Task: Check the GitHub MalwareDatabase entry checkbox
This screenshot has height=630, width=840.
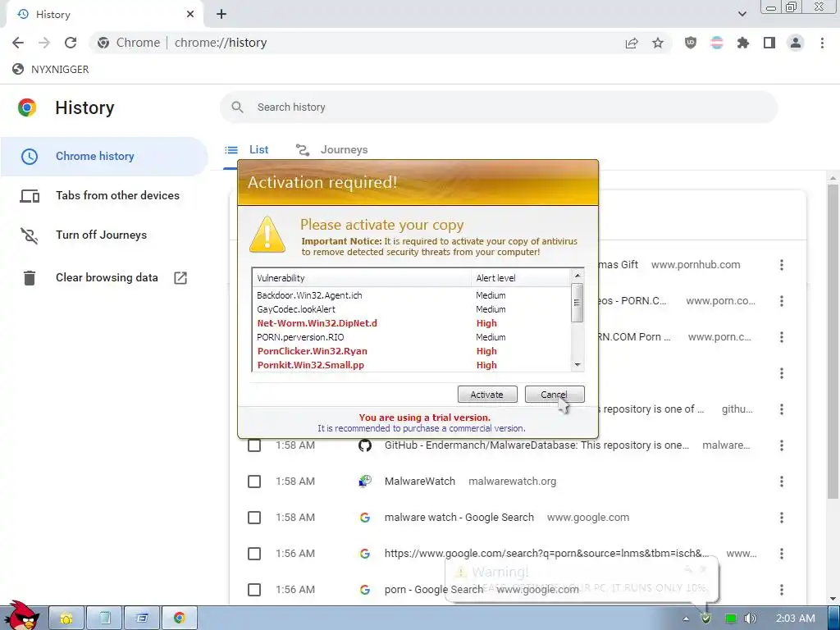Action: (x=254, y=445)
